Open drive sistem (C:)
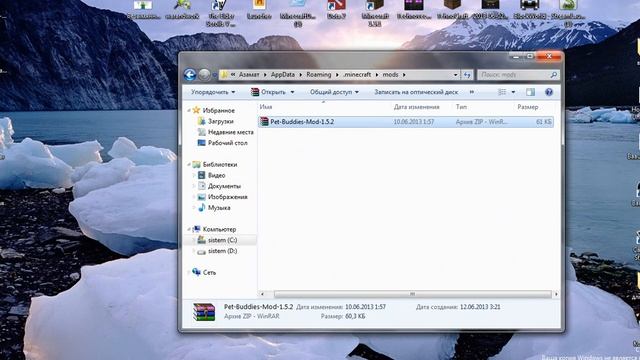The height and width of the screenshot is (360, 640). tap(222, 240)
